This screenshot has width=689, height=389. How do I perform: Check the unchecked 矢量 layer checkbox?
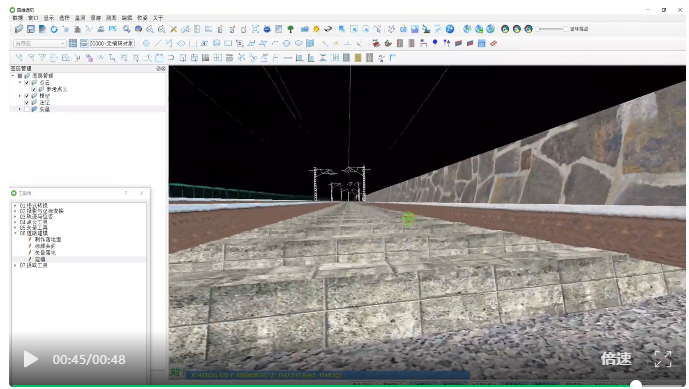[x=27, y=109]
